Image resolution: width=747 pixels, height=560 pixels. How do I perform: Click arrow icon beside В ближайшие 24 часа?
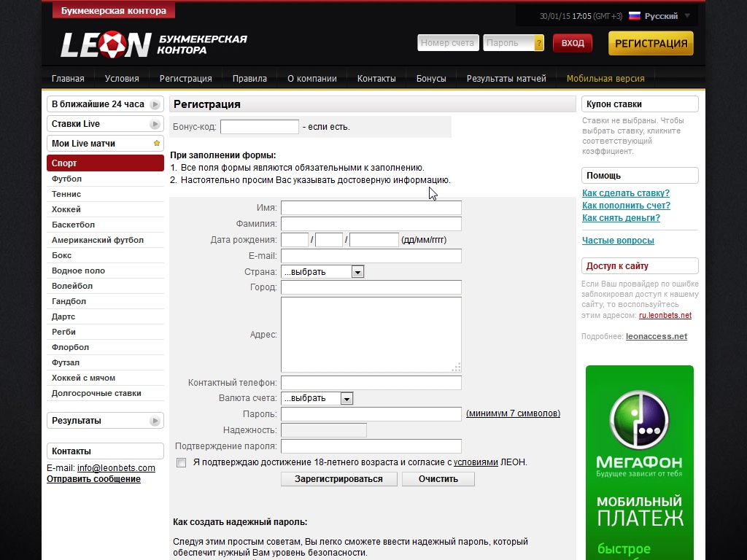pos(155,104)
